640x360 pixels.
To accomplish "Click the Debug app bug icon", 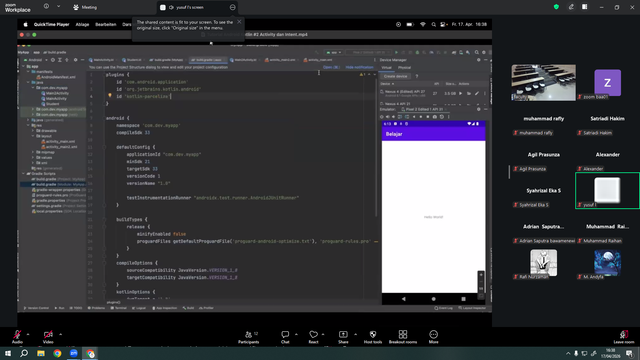I will 417,52.
